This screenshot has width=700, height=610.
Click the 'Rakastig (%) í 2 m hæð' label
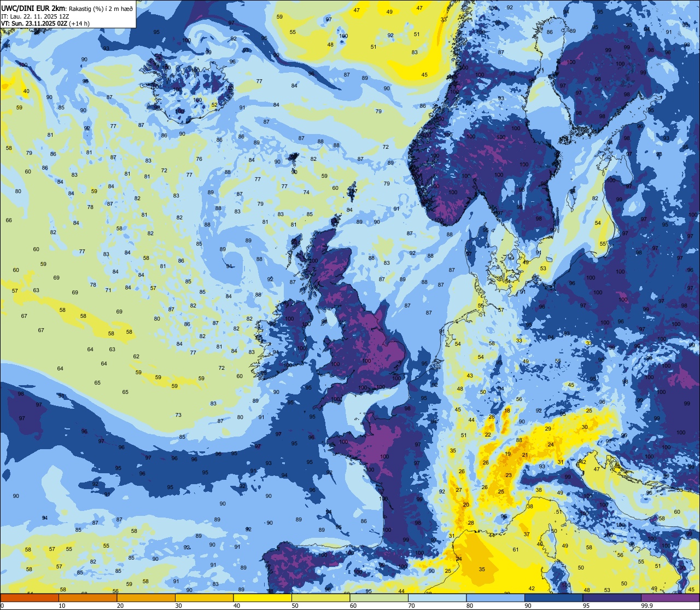point(100,8)
